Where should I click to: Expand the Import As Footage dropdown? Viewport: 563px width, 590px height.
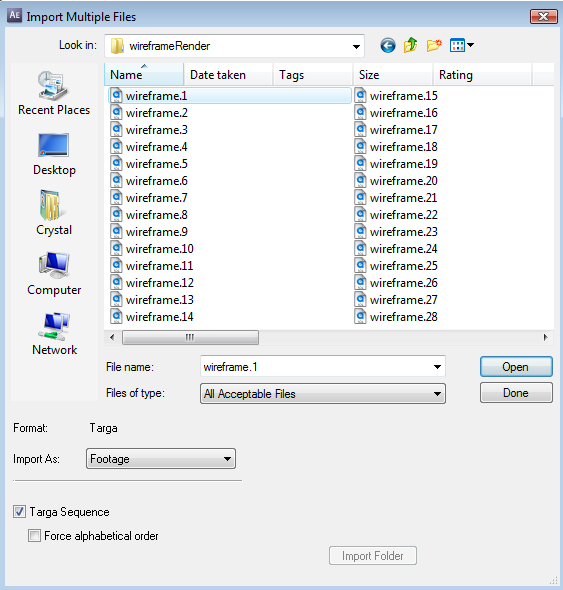click(161, 458)
